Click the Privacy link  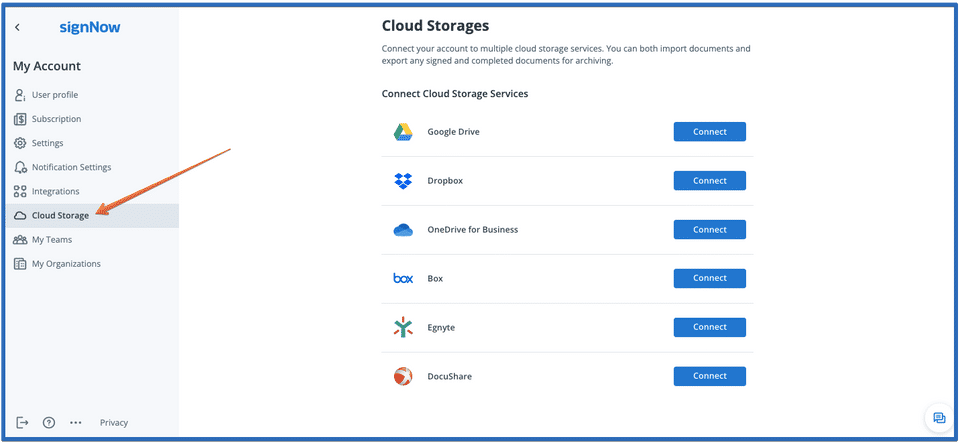pyautogui.click(x=114, y=423)
